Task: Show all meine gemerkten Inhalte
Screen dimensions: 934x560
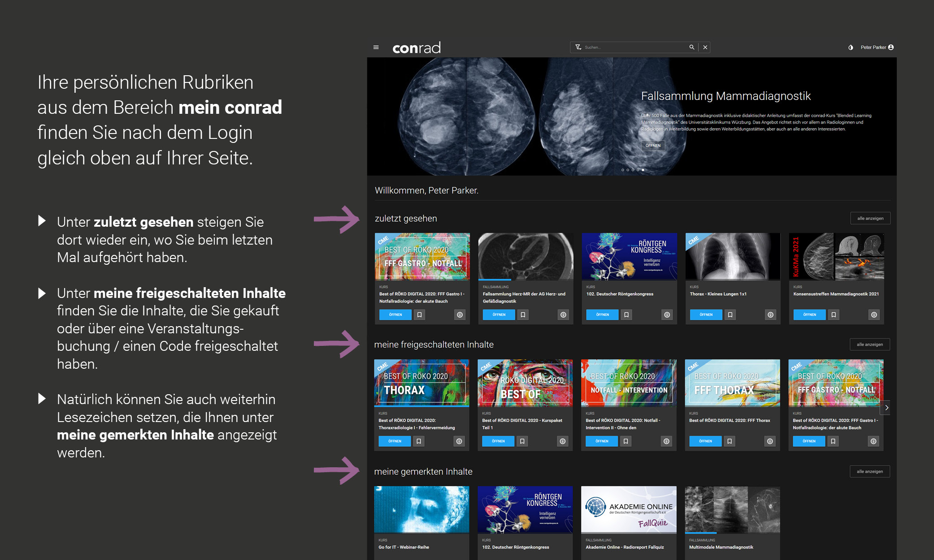Action: 869,471
